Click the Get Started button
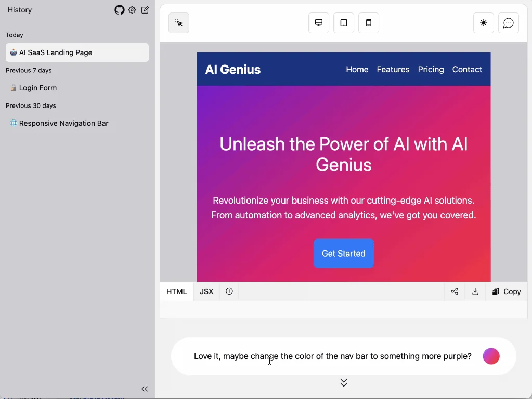The image size is (532, 399). point(343,254)
